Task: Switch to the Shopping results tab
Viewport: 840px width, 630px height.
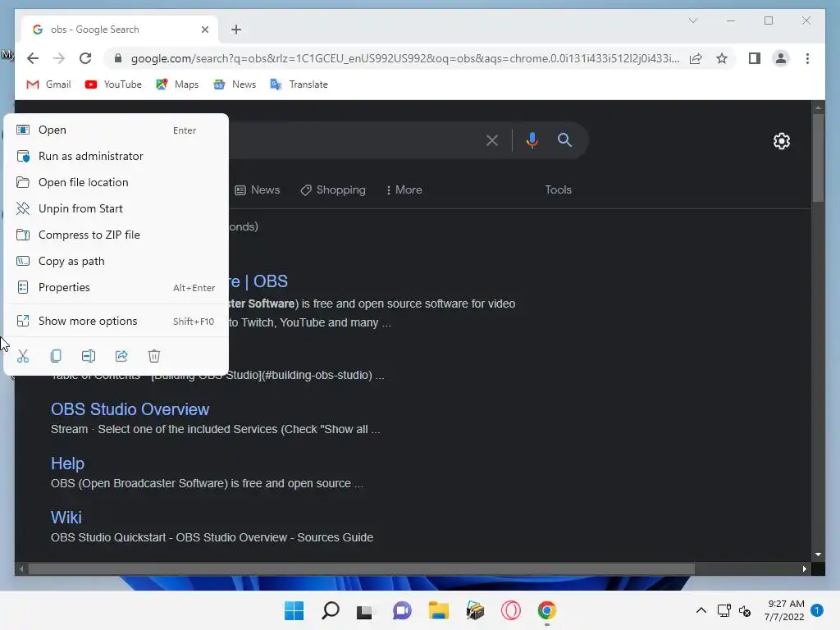Action: [x=333, y=190]
